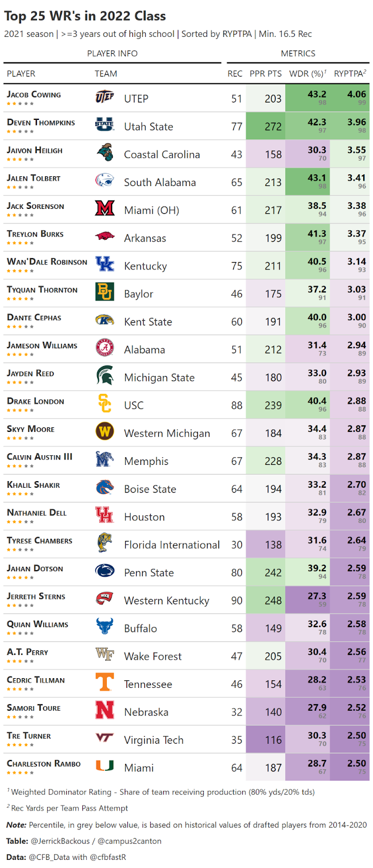Click the PLAYER column header
This screenshot has width=373, height=868.
[x=21, y=74]
